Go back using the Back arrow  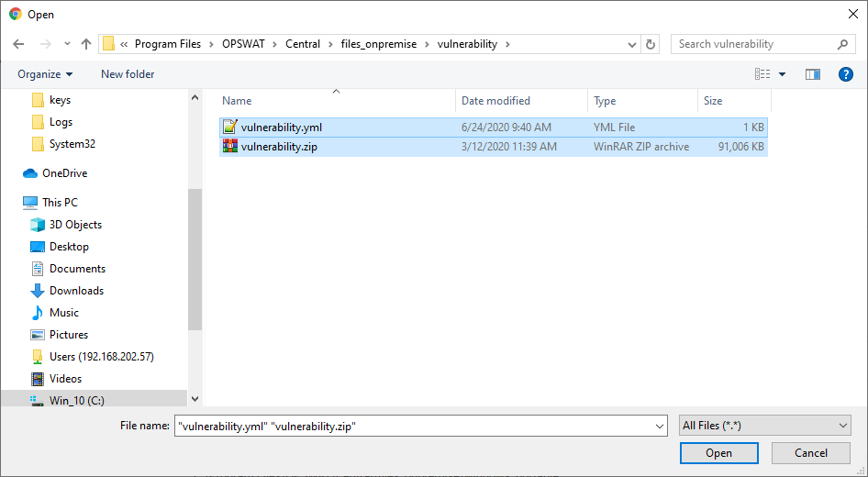tap(18, 44)
